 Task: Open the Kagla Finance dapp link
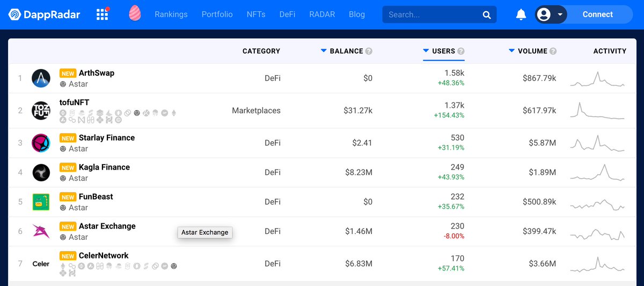(x=104, y=167)
